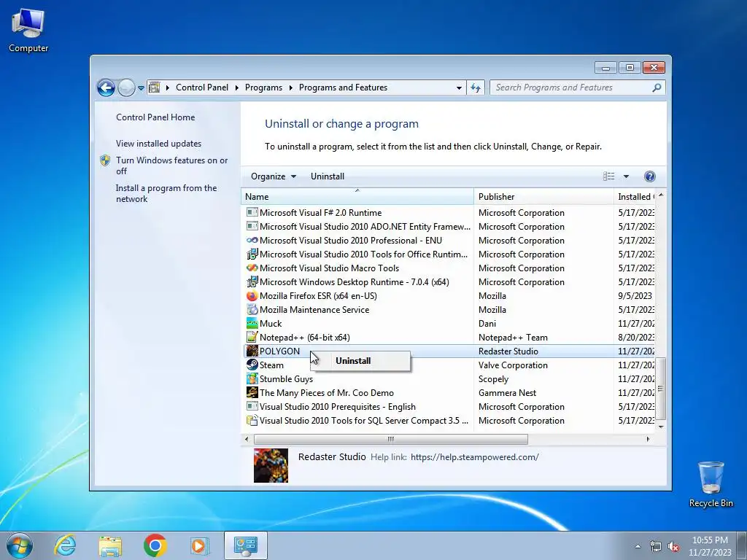
Task: Click the taskbar clock and date
Action: click(710, 546)
